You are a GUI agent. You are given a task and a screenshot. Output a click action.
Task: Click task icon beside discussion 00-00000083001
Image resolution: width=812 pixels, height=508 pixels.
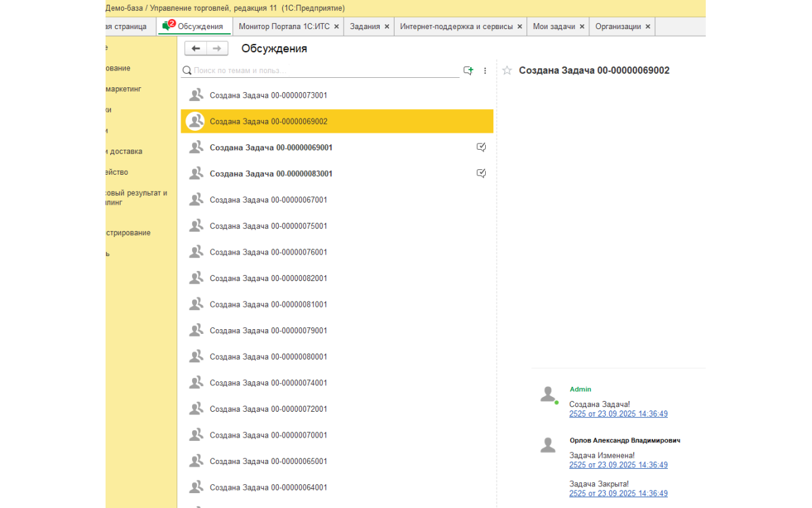pyautogui.click(x=481, y=173)
